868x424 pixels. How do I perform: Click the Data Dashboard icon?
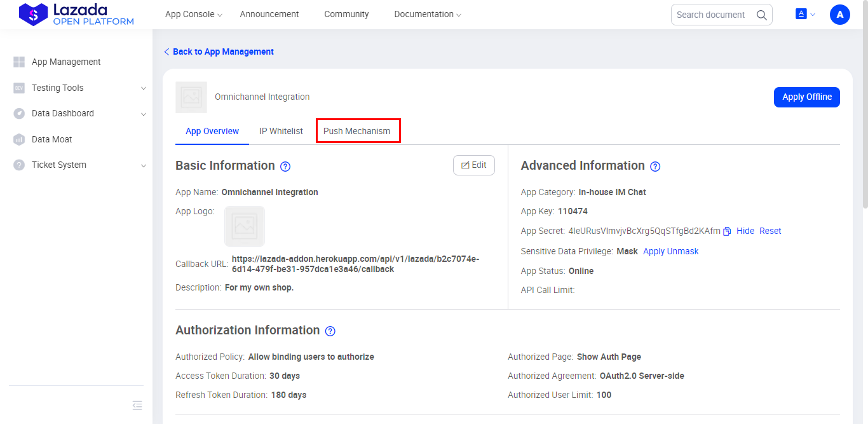coord(19,114)
